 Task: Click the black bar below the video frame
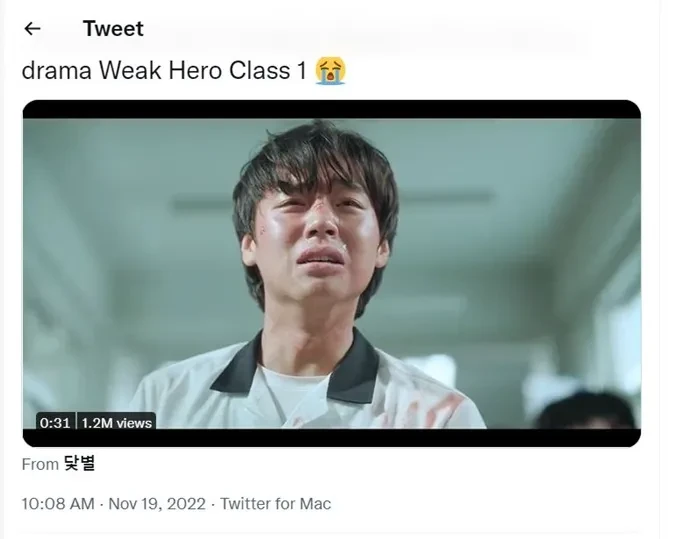330,438
